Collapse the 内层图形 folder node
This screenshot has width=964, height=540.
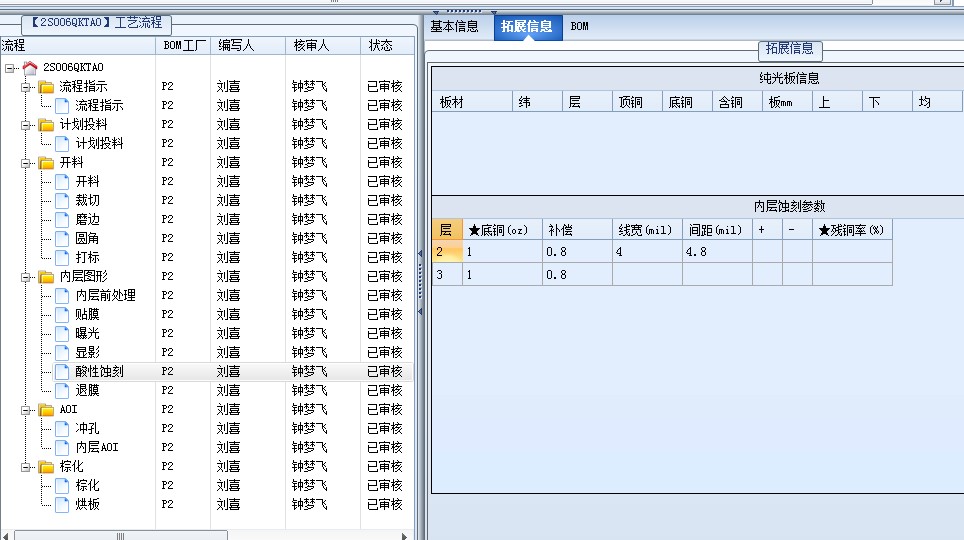coord(26,277)
